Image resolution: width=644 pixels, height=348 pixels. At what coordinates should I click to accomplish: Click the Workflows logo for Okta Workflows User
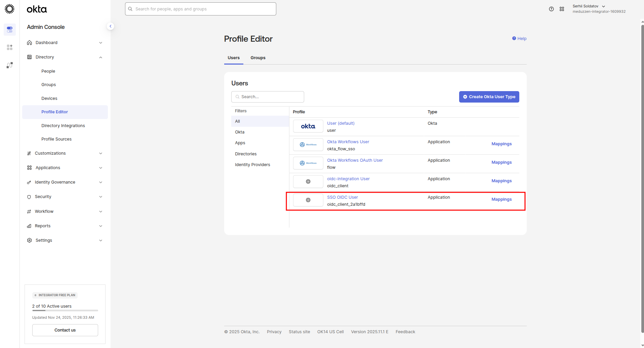pyautogui.click(x=308, y=145)
